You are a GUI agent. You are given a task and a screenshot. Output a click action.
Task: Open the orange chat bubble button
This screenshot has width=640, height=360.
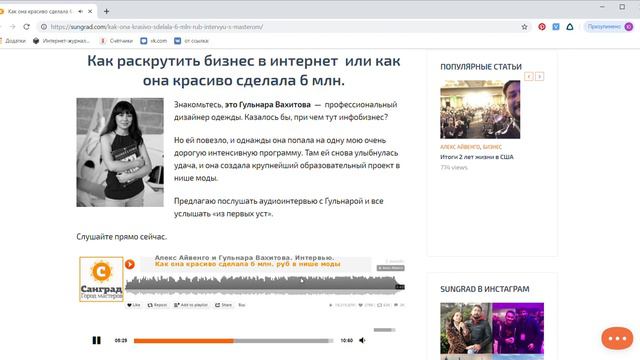617,338
